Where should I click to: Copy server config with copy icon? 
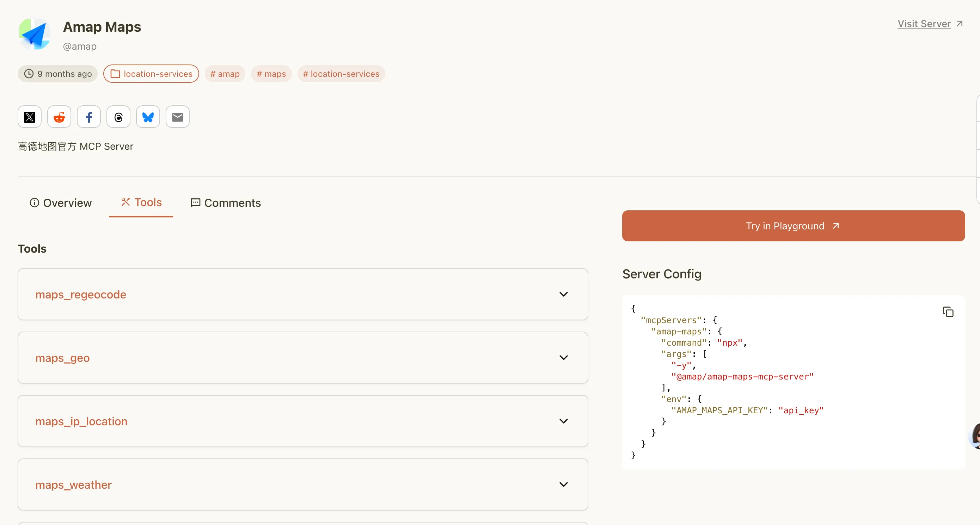click(x=948, y=312)
